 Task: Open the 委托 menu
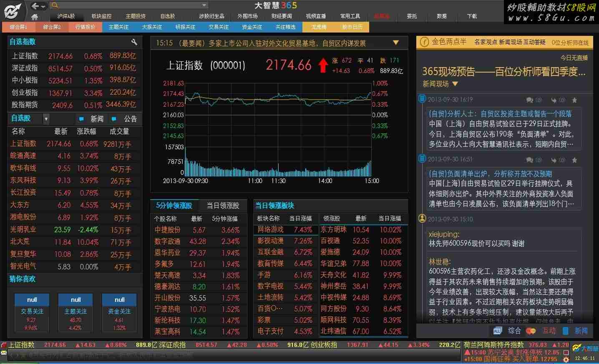point(412,16)
